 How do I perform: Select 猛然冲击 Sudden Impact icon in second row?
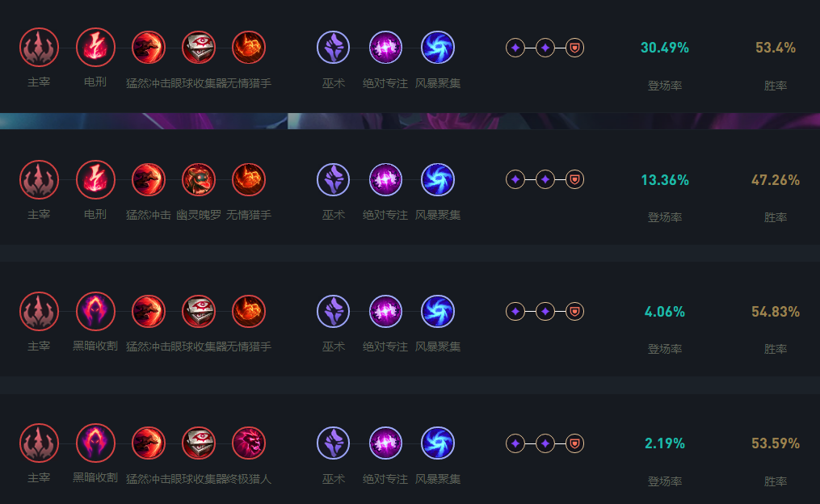[x=149, y=180]
